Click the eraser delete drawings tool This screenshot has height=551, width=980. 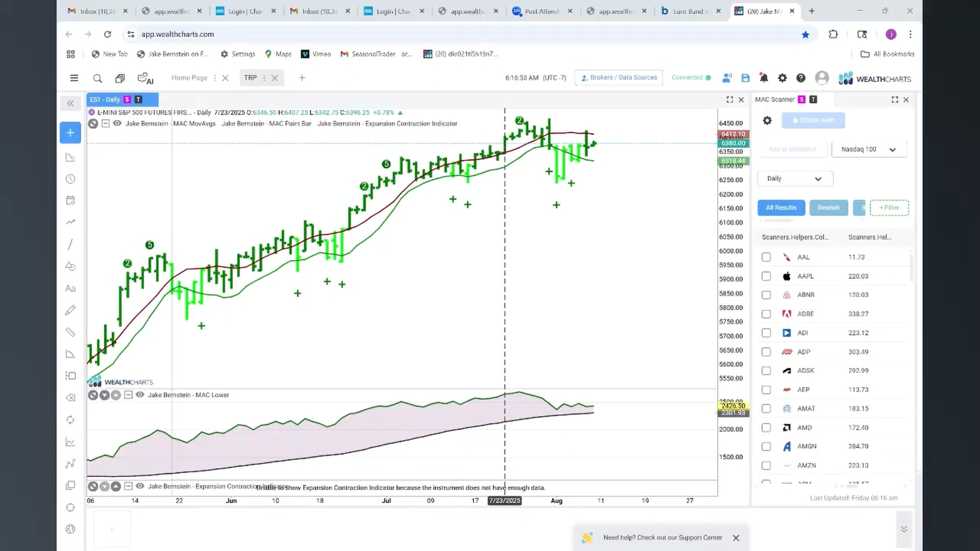pos(70,398)
